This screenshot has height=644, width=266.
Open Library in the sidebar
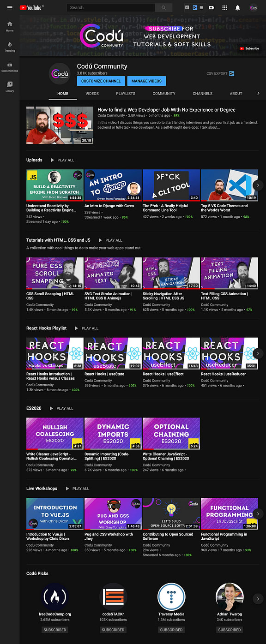(10, 87)
